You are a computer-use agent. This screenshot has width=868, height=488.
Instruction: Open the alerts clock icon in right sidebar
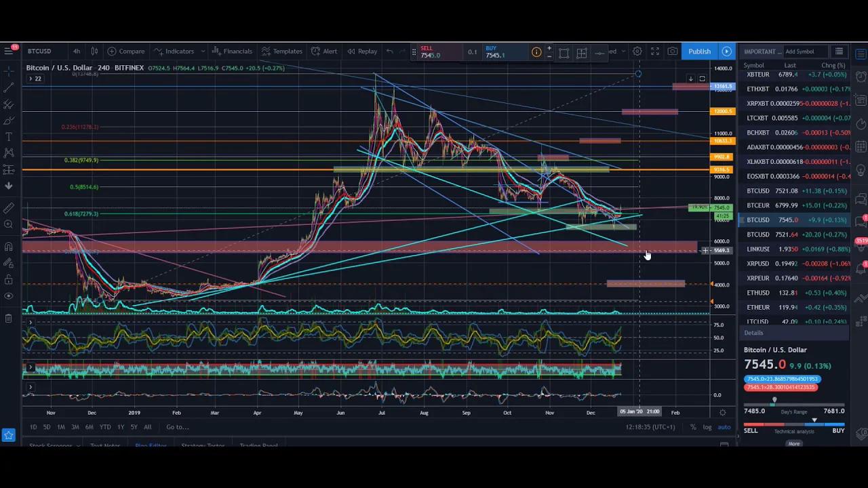tap(861, 75)
